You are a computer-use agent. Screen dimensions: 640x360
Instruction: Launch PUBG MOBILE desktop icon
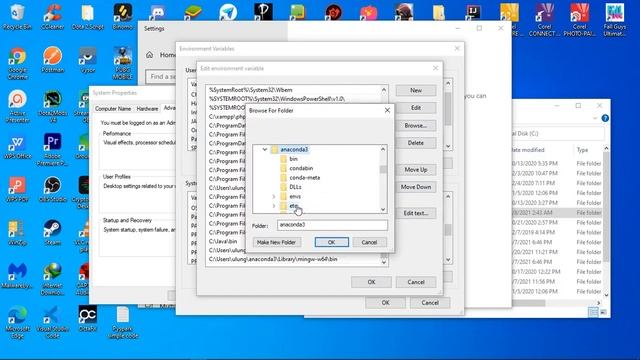pyautogui.click(x=122, y=64)
